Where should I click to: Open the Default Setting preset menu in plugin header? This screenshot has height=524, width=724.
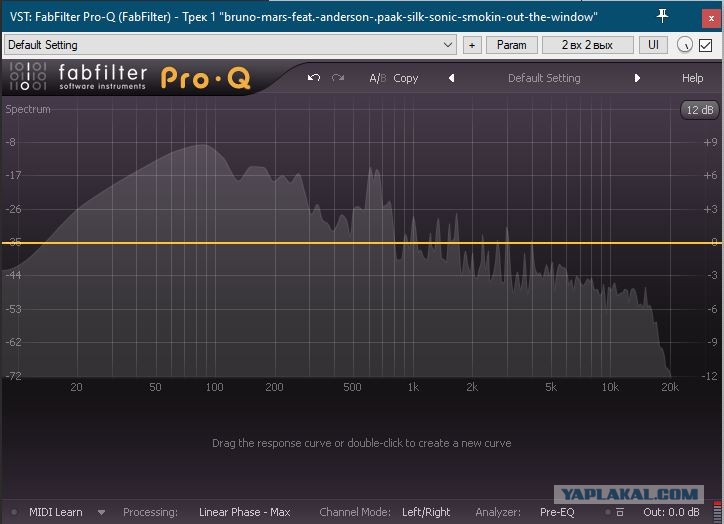[x=544, y=78]
